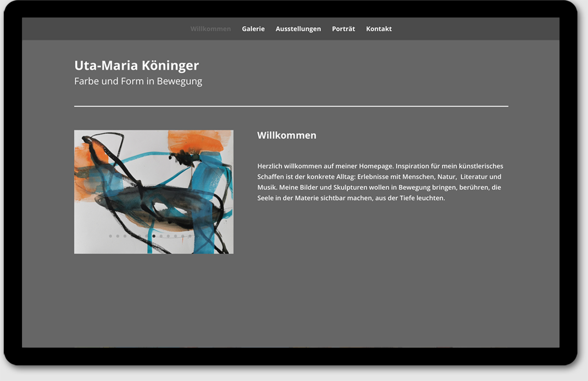Go to the Ausstellungen menu item
Image resolution: width=588 pixels, height=381 pixels.
coord(298,29)
